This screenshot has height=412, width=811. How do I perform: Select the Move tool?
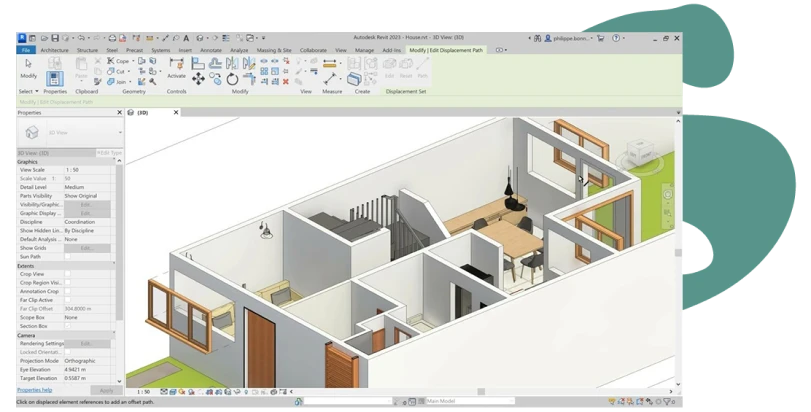click(x=198, y=79)
